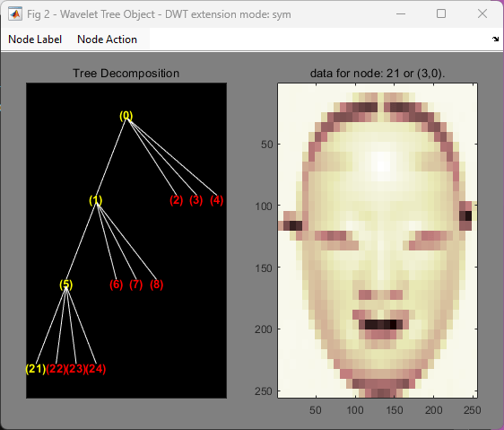Select red leaf node (23)

76,369
